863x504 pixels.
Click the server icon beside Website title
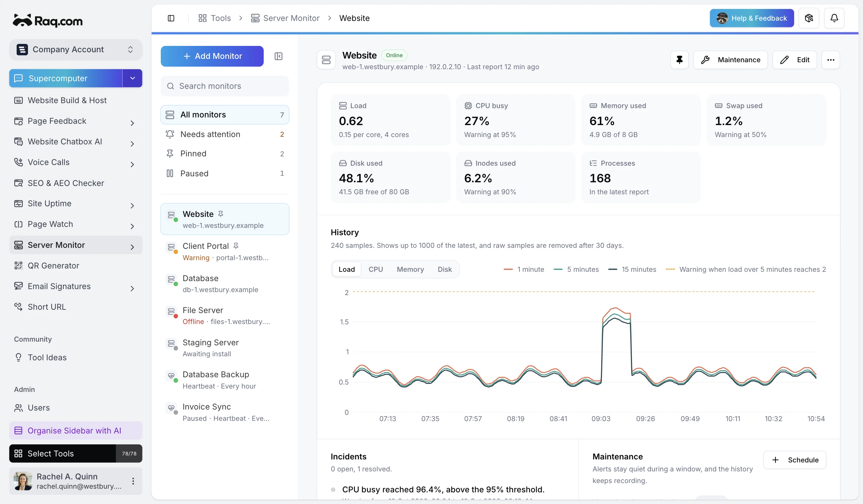pos(326,60)
